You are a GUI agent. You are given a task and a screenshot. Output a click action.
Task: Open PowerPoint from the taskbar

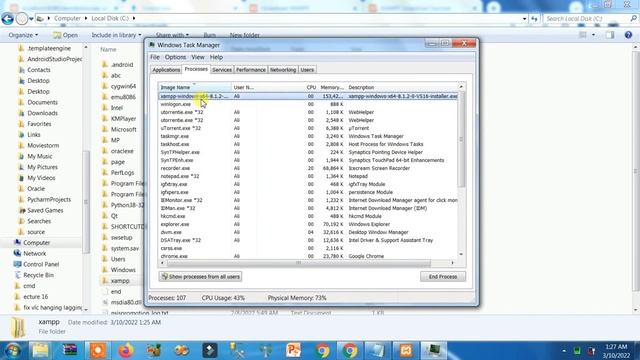tap(293, 350)
